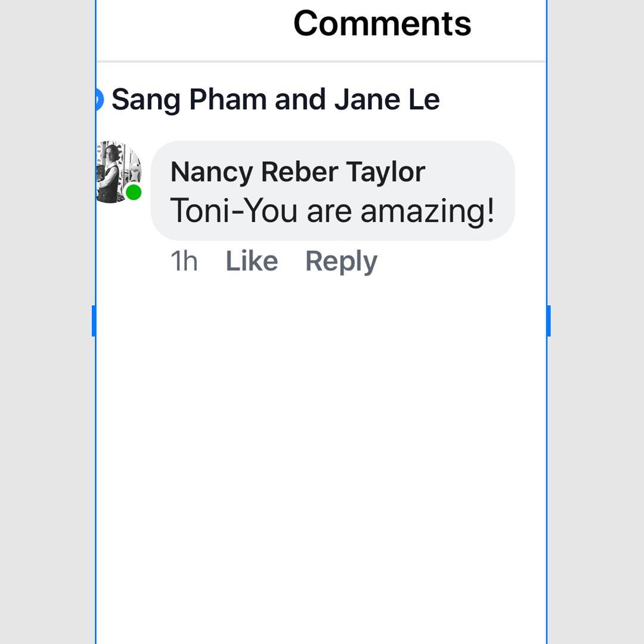The height and width of the screenshot is (644, 644).
Task: Reply to Nancy Reber Taylor's comment
Action: 341,261
